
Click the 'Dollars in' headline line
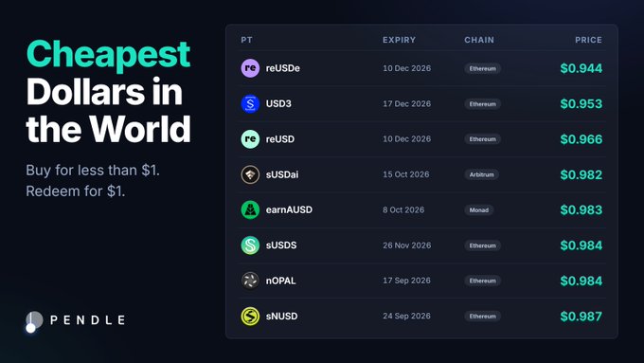click(x=104, y=92)
